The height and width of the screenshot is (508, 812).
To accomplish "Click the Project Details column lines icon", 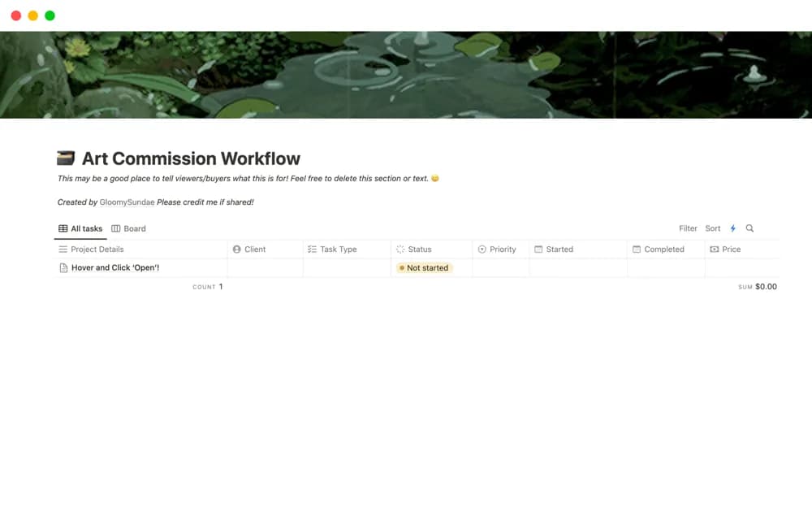I will (63, 250).
